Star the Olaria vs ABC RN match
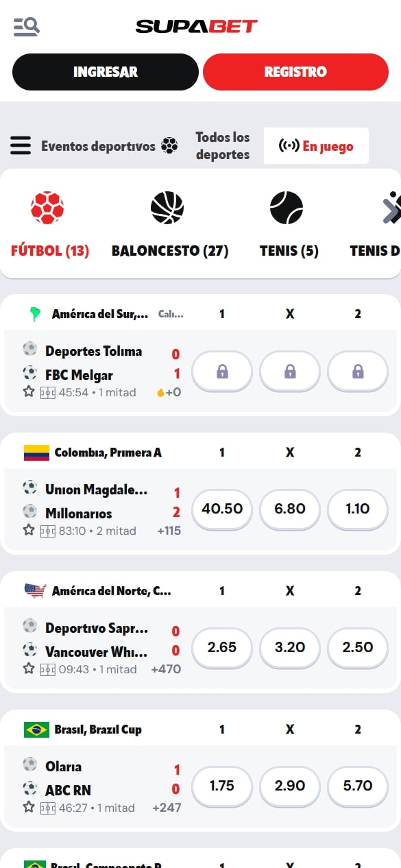Screen dimensions: 401x868 (x=29, y=807)
